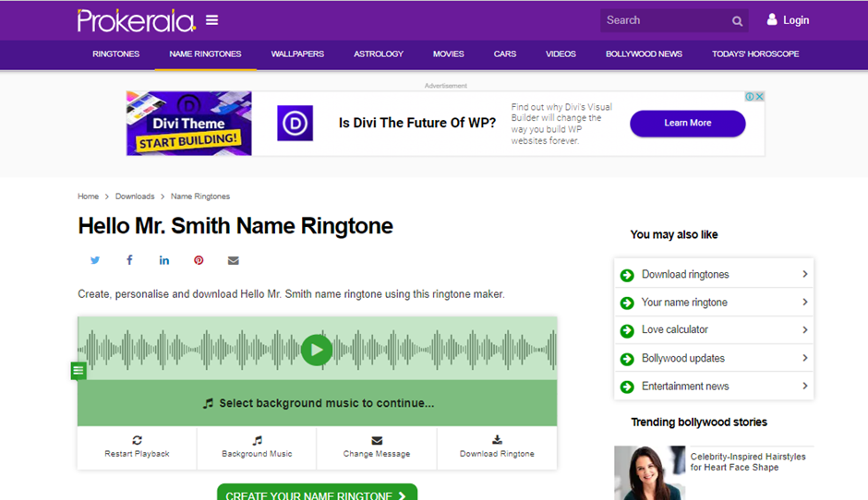Open the Videos nav tab
Image resolution: width=868 pixels, height=500 pixels.
(x=561, y=54)
